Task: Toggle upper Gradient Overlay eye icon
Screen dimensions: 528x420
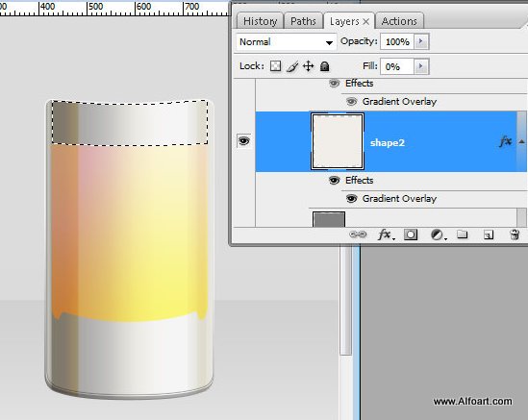Action: click(x=351, y=101)
